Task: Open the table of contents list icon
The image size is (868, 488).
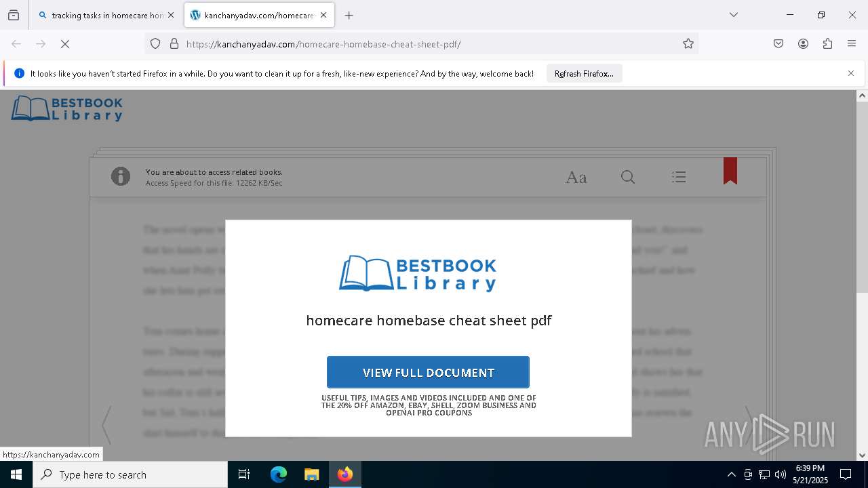Action: point(679,178)
